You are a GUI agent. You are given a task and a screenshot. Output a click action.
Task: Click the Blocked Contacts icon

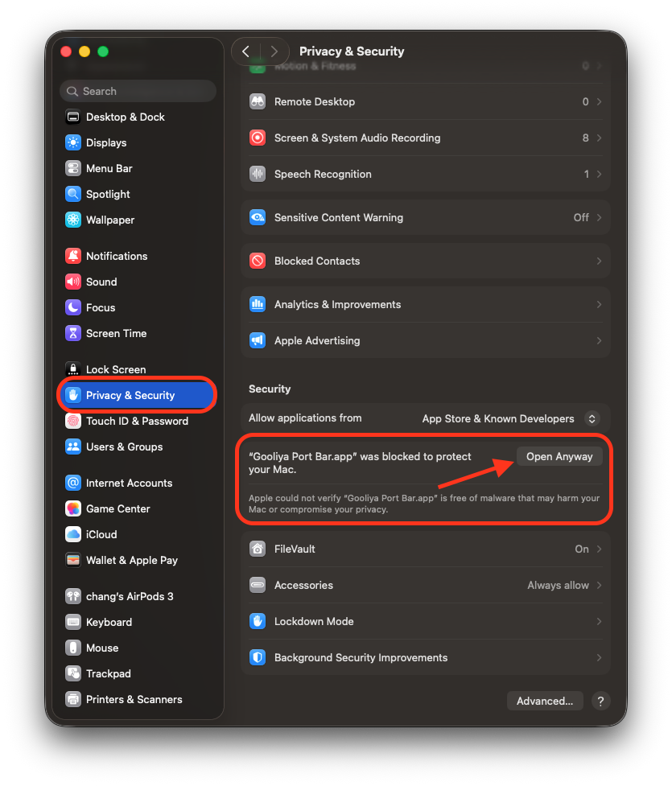[258, 261]
